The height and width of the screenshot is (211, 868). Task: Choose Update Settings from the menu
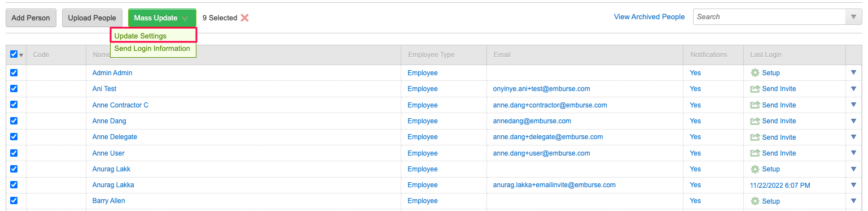[154, 36]
